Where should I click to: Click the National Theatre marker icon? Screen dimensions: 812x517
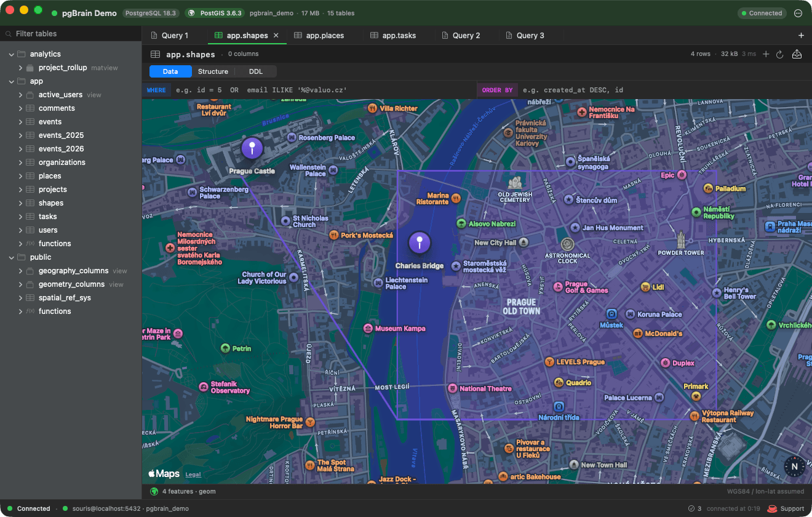point(453,388)
